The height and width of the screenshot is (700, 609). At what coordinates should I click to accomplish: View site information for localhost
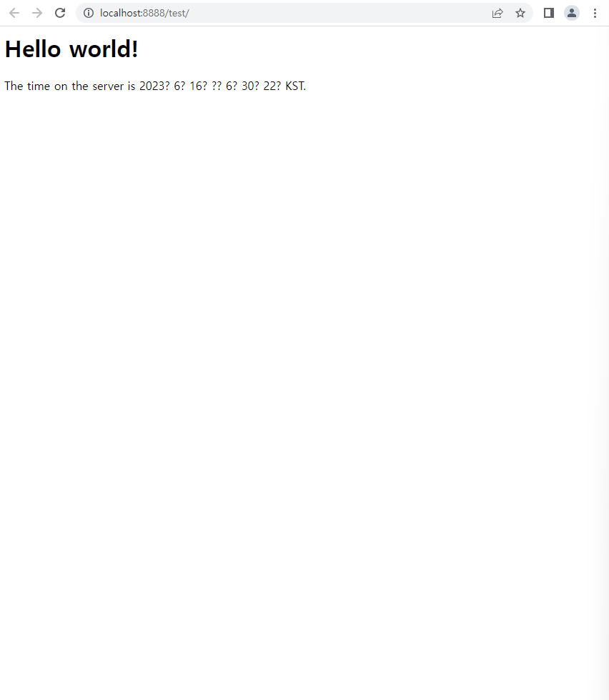coord(89,13)
